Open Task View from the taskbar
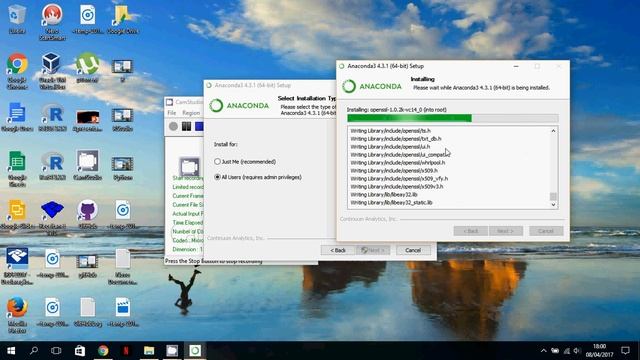Viewport: 640px width, 360px height. (56, 351)
